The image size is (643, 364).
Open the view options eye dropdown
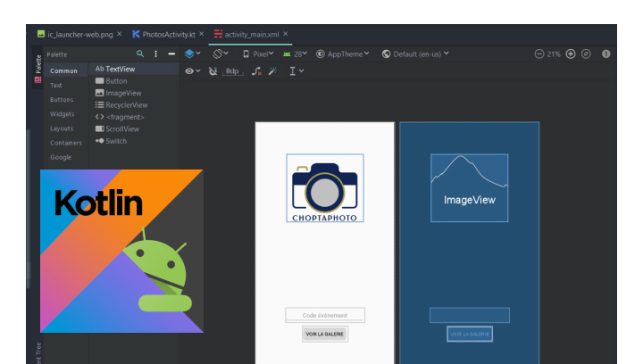click(x=193, y=71)
